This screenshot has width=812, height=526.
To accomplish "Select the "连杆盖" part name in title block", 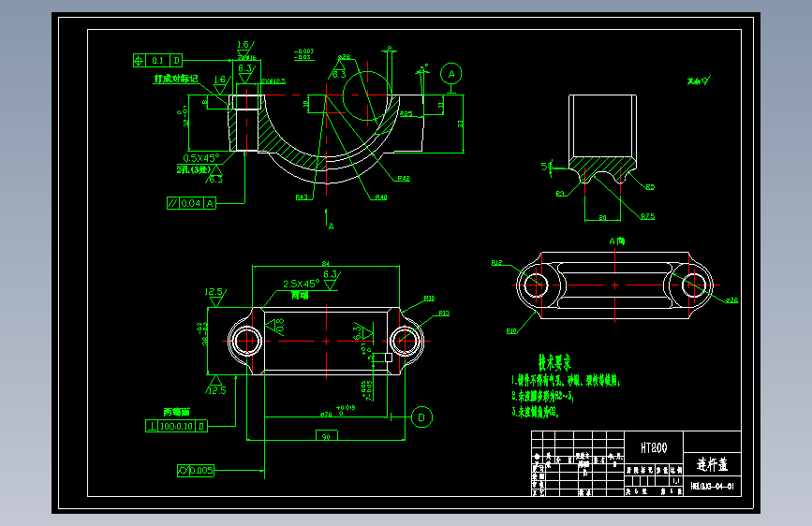I will [x=712, y=464].
